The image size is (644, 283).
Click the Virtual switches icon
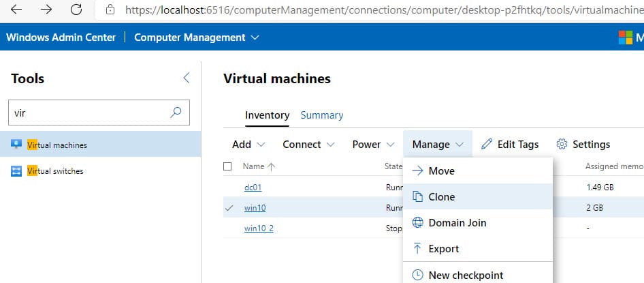point(16,170)
